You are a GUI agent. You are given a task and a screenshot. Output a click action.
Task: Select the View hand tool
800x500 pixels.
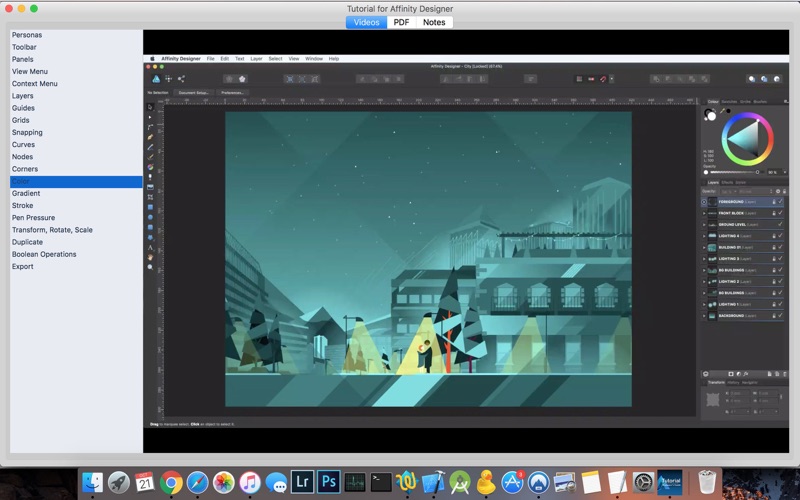[x=150, y=257]
